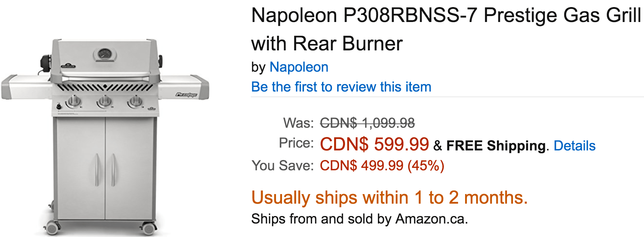Click the CDN$ 599.99 current price

[374, 144]
